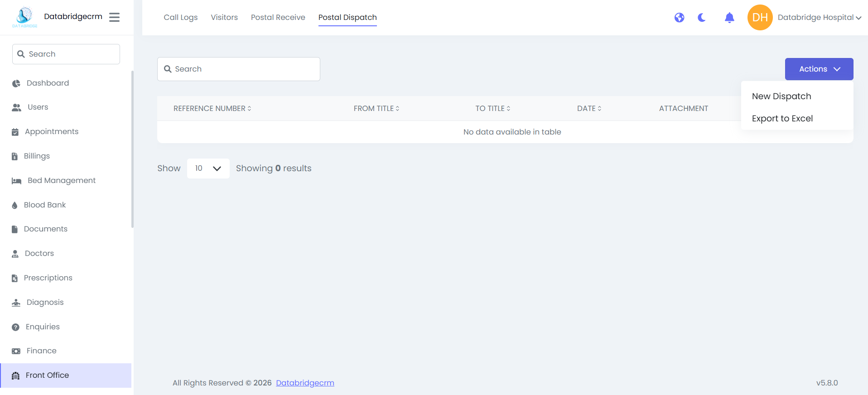Open the Databridgecrm footer link
The image size is (868, 395).
305,383
